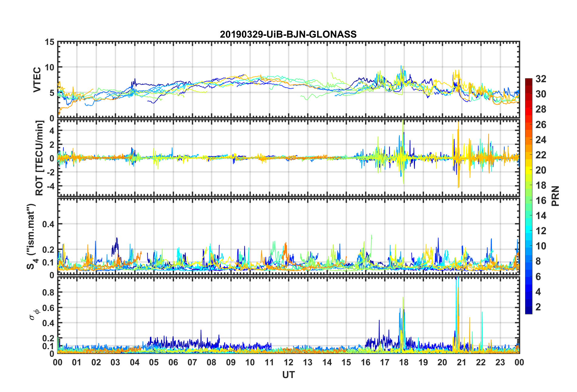Viewport: 577px width, 392px height.
Task: Pick the "19" hour tick label
Action: 423,362
